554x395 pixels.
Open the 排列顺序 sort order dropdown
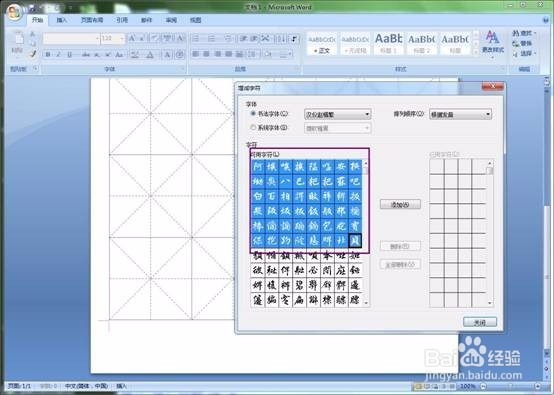coord(460,114)
